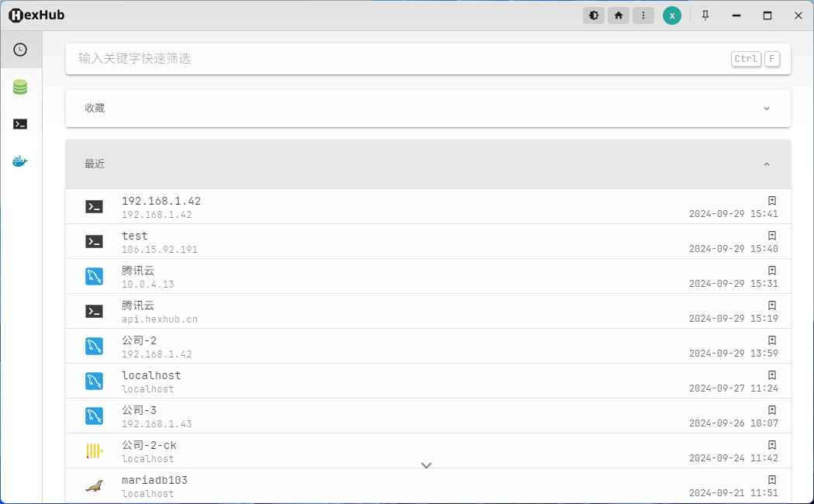The height and width of the screenshot is (504, 814).
Task: Collapse the 最近 recent section
Action: [x=428, y=164]
